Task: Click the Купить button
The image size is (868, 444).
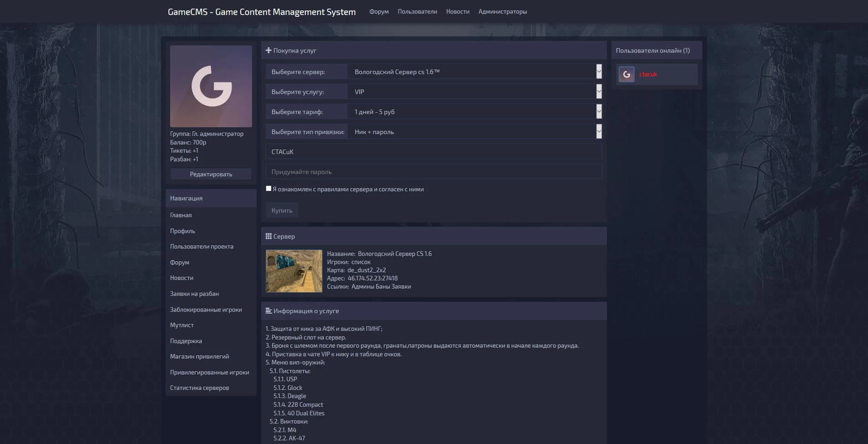Action: tap(282, 210)
